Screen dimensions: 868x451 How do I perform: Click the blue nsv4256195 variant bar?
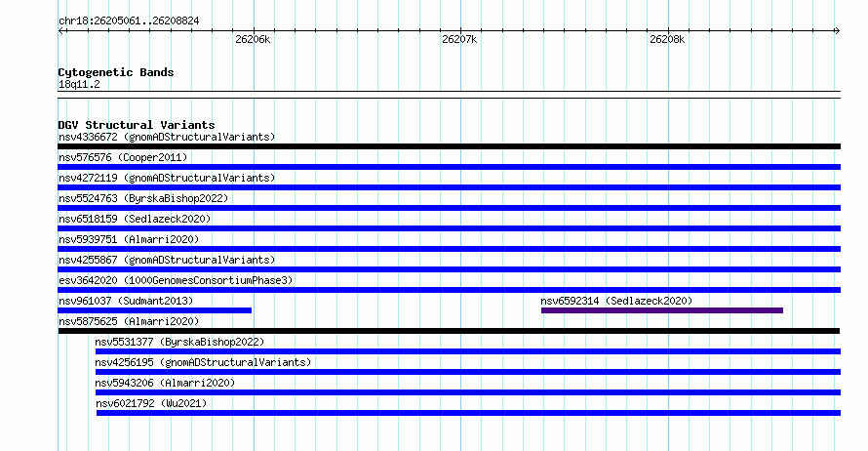pos(468,372)
